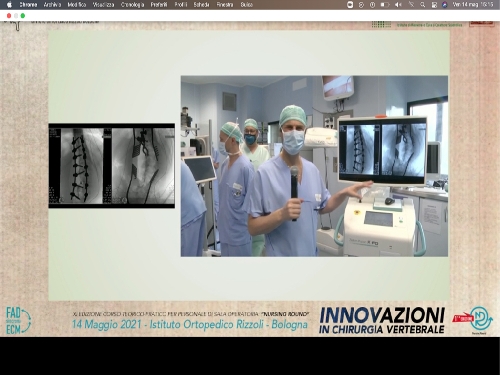
Task: Open the Preferiti menu
Action: 159,5
